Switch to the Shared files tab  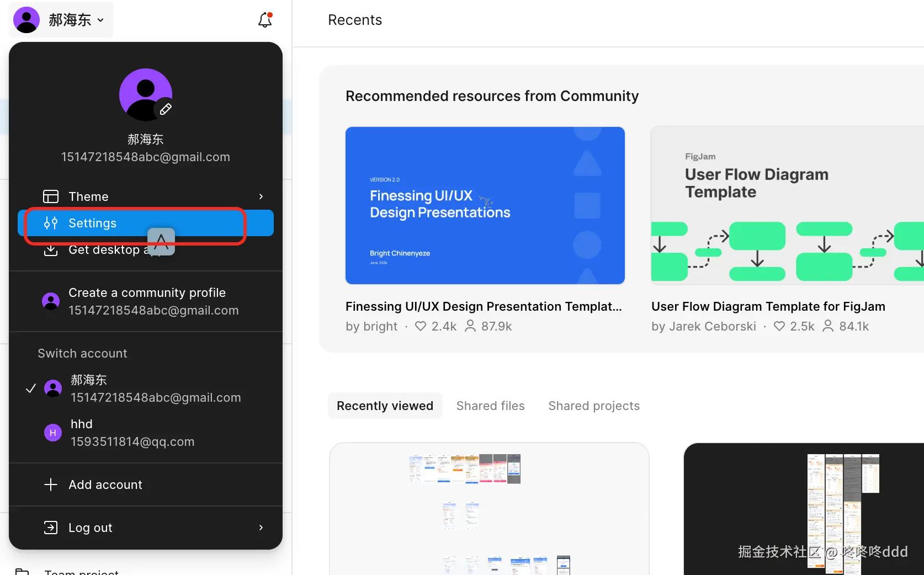tap(491, 406)
